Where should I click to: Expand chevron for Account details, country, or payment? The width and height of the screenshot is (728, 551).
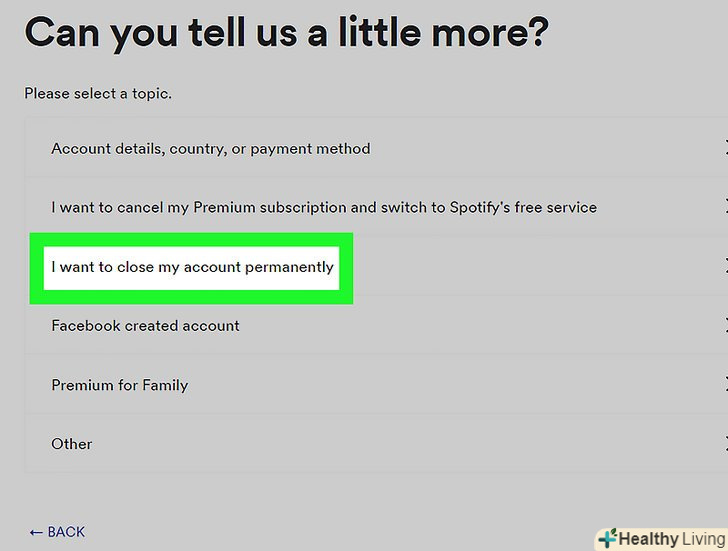coord(724,148)
